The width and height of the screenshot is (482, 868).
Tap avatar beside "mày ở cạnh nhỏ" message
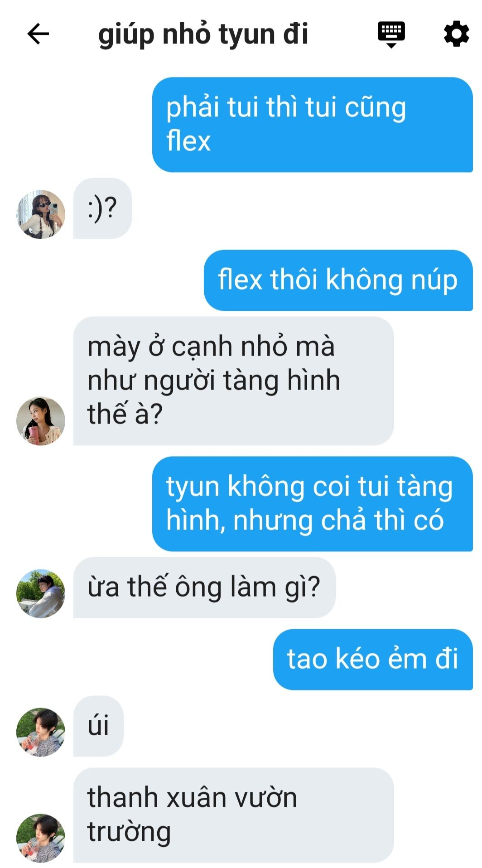41,421
